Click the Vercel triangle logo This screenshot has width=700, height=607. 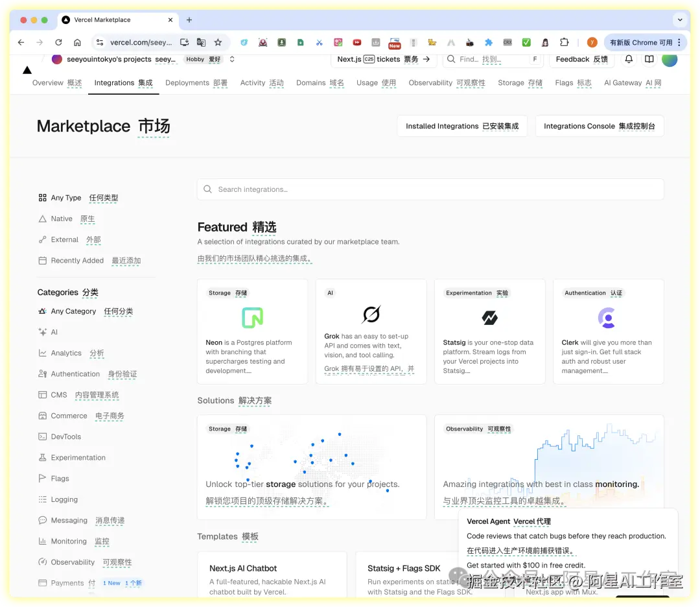(27, 70)
